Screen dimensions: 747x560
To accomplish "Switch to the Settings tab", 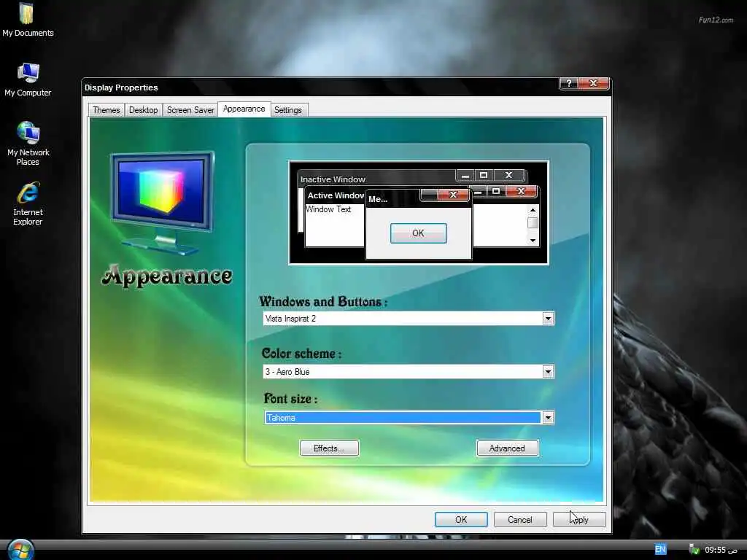I will (x=288, y=110).
